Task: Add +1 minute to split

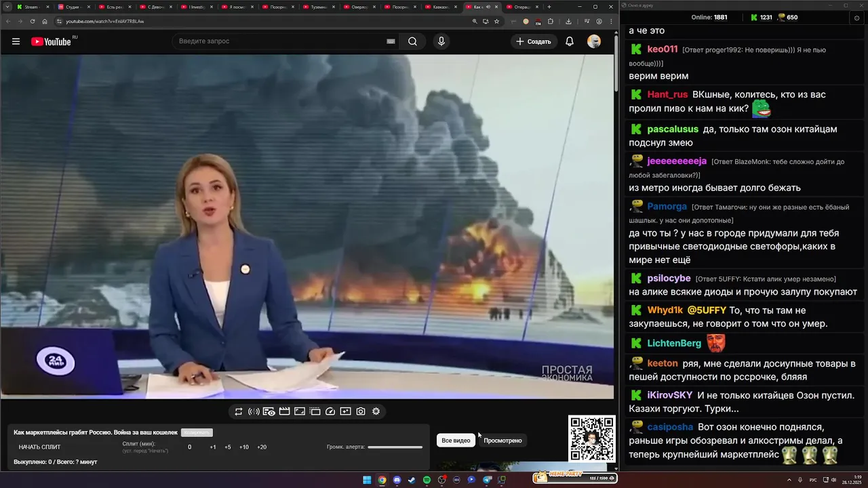Action: click(x=212, y=447)
